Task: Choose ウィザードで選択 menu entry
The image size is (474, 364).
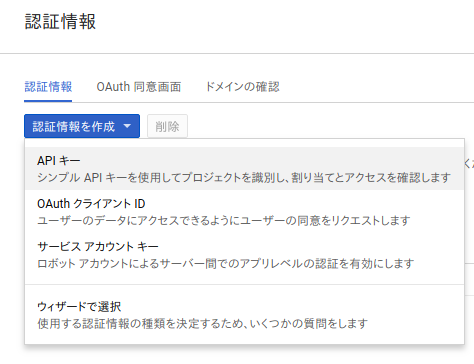Action: [x=244, y=315]
